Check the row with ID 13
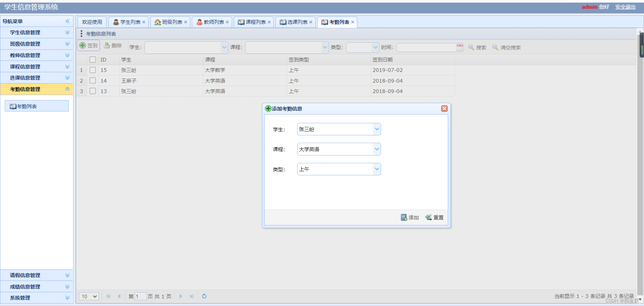 [93, 91]
